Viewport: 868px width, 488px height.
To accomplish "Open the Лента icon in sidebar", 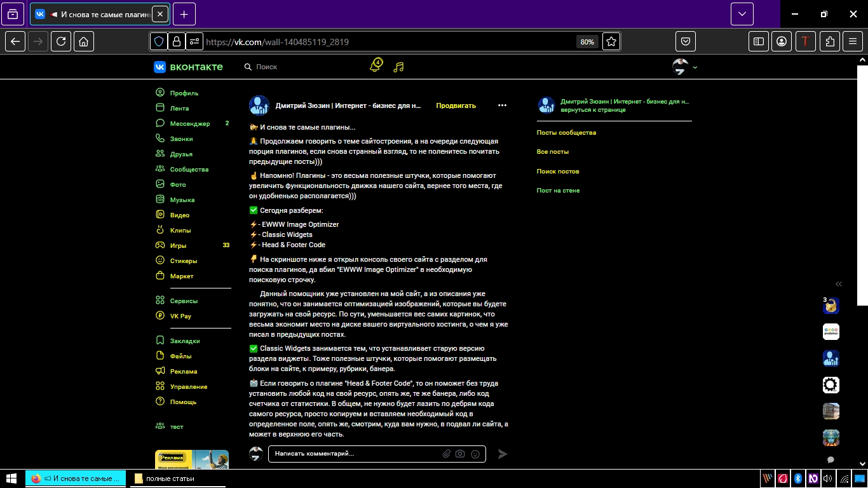I will pos(160,108).
